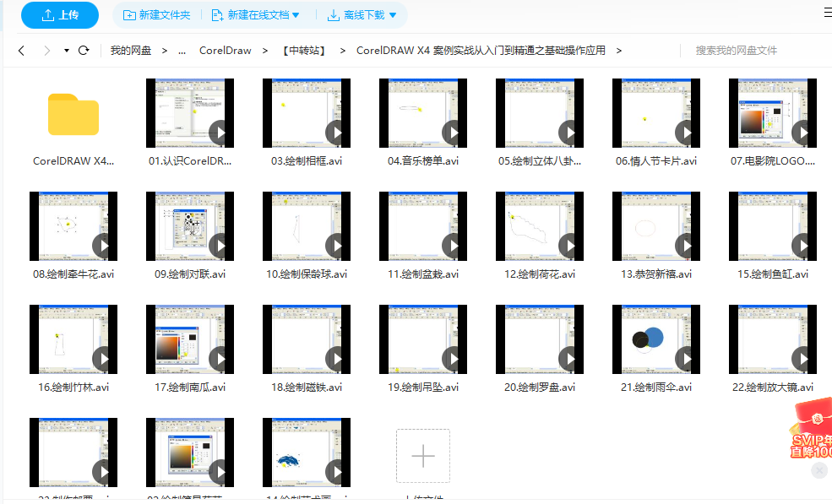Select file name 13.恭贺新禧.avi
832x504 pixels.
click(x=656, y=274)
